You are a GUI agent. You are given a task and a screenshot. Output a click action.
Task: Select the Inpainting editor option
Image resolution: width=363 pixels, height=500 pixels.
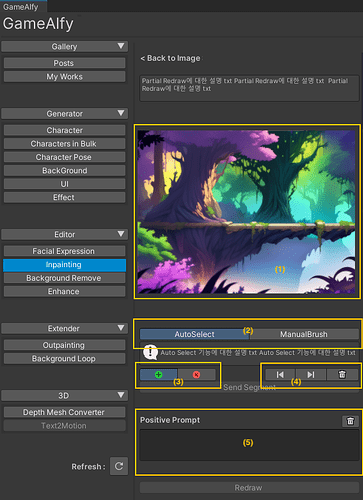64,265
